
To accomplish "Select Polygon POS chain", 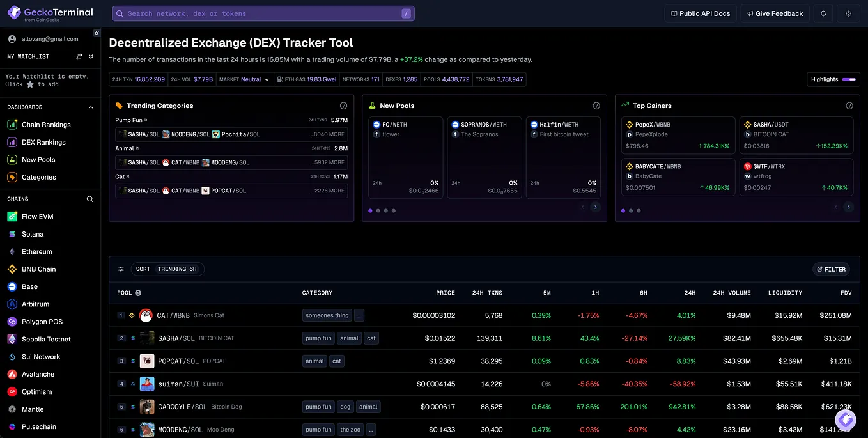I will (x=42, y=322).
